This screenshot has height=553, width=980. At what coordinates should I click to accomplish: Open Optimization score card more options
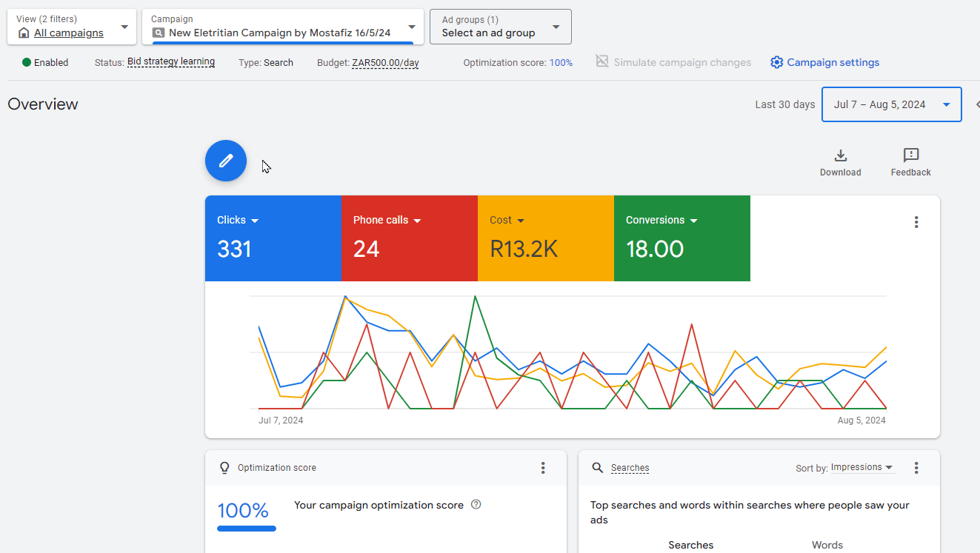(543, 468)
